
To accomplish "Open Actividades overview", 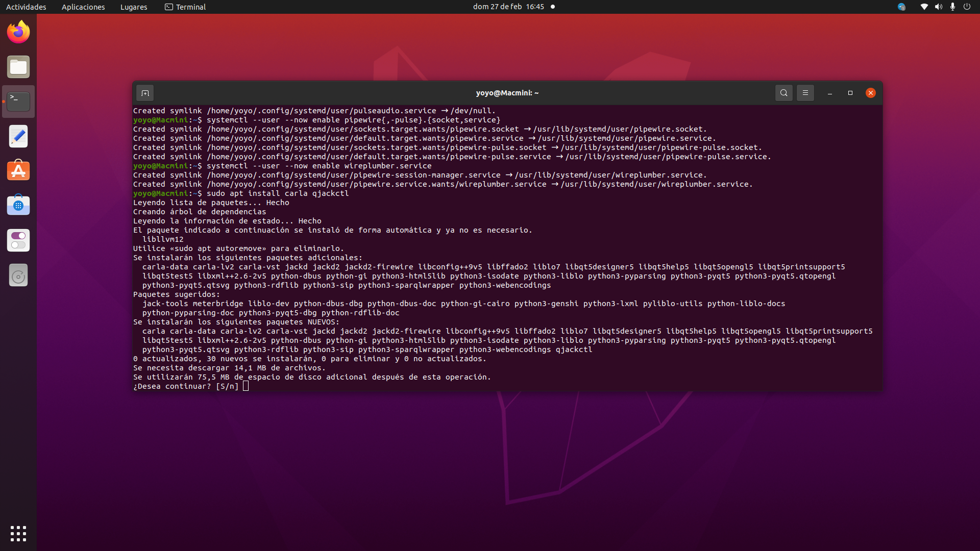I will click(x=26, y=7).
